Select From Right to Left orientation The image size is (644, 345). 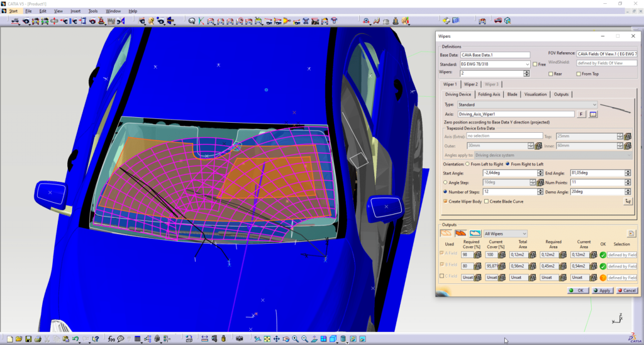pyautogui.click(x=508, y=164)
